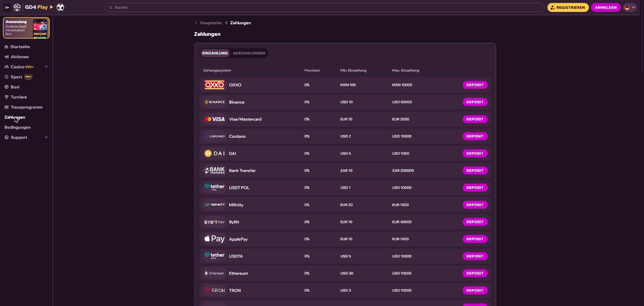This screenshot has width=644, height=306.
Task: Open the soccer ball sports icon
Action: click(x=60, y=7)
